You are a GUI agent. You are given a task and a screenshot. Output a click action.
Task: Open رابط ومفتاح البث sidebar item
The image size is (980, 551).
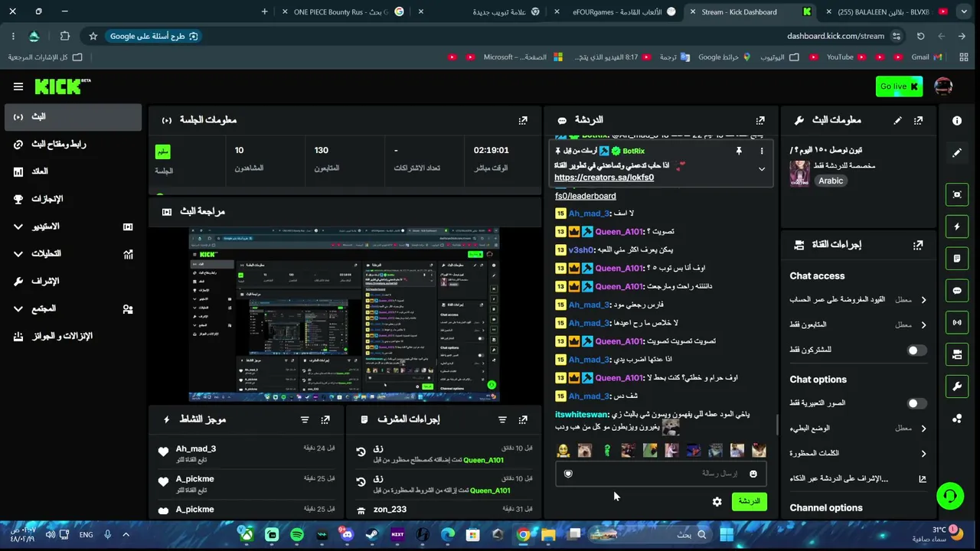click(x=71, y=144)
